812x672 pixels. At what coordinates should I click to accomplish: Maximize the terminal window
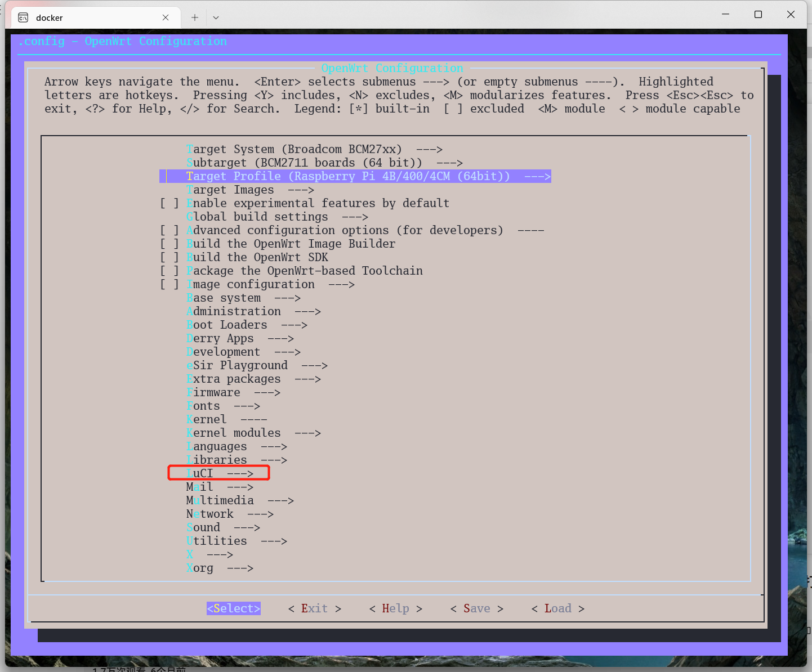[x=758, y=14]
